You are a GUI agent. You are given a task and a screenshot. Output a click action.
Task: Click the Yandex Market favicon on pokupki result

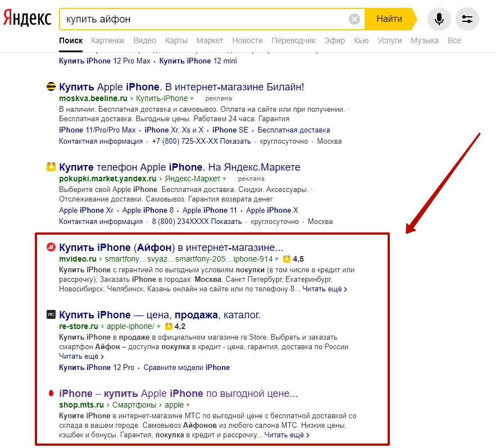51,167
